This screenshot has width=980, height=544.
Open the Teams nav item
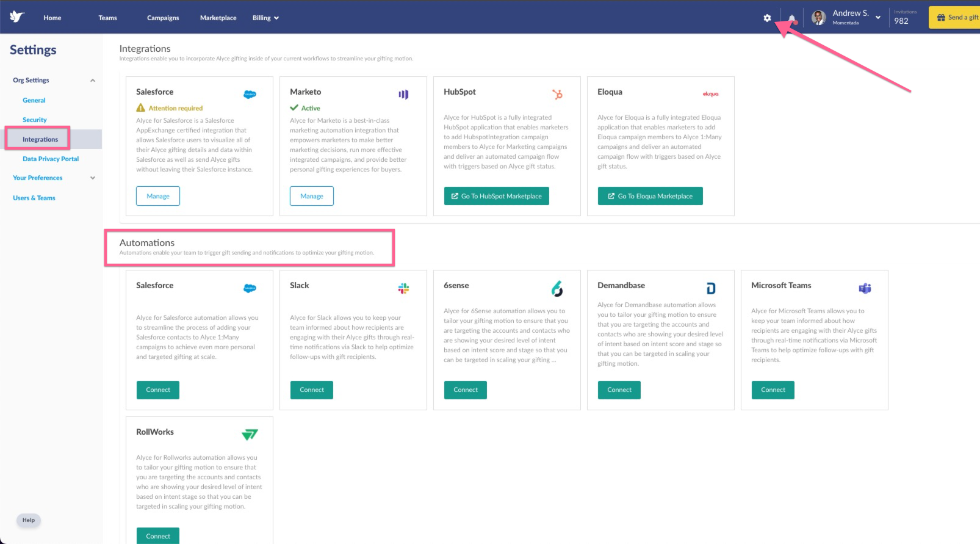pos(107,18)
